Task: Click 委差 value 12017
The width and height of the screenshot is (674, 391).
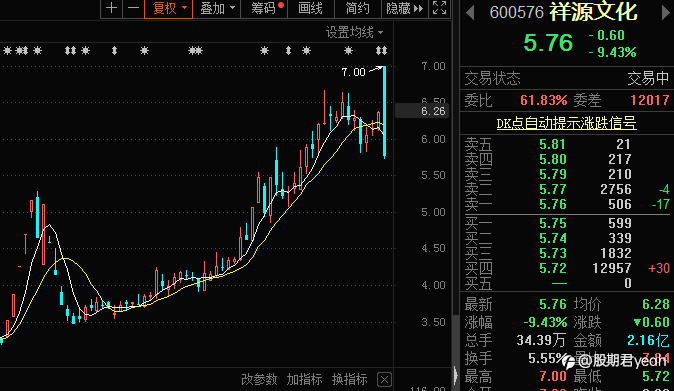Action: click(649, 101)
